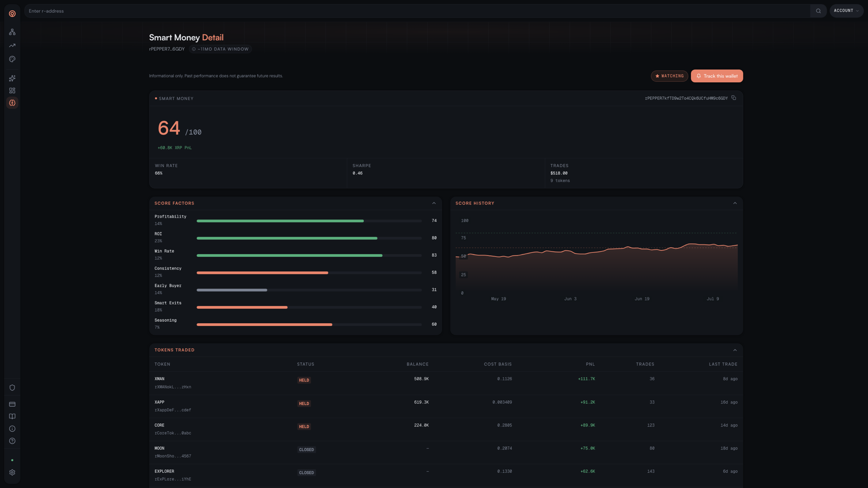The width and height of the screenshot is (868, 488).
Task: Click the +60.8K XRP PnL label
Action: [175, 148]
